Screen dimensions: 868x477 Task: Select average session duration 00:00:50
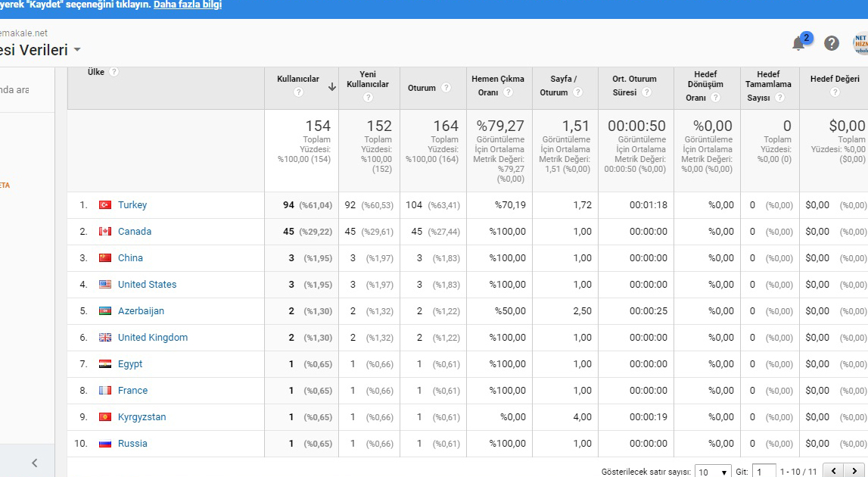(636, 126)
